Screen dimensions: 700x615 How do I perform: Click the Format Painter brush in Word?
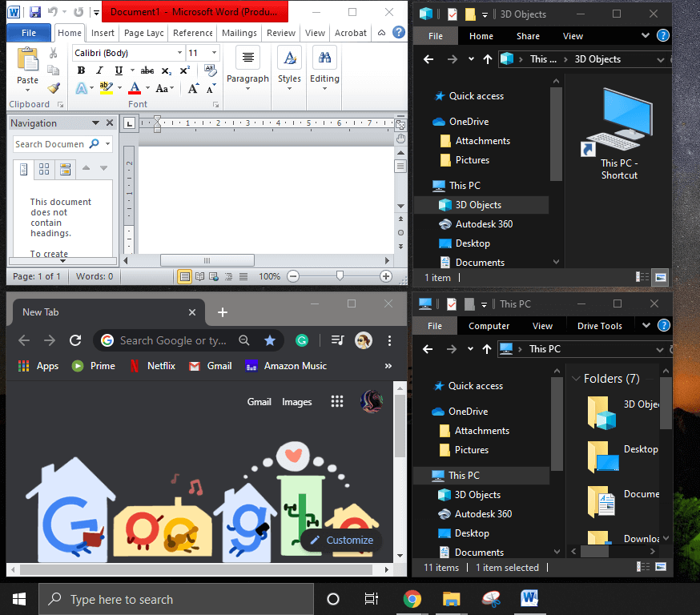coord(54,88)
